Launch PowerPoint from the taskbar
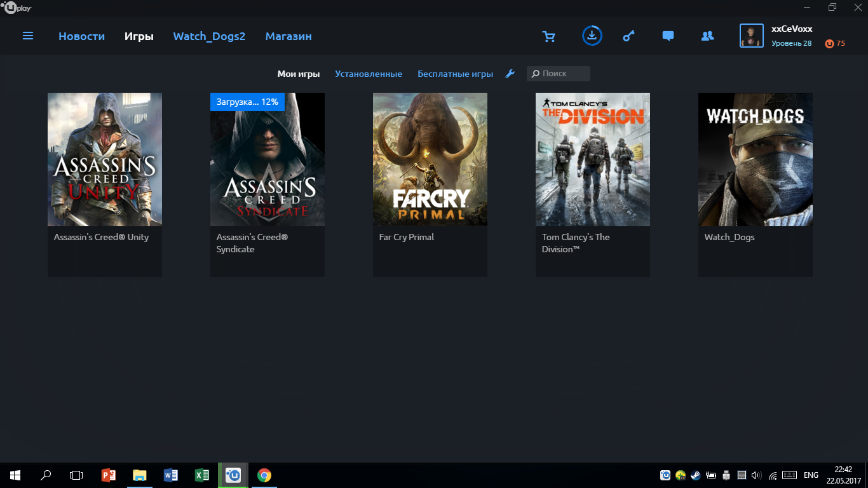 pyautogui.click(x=109, y=475)
